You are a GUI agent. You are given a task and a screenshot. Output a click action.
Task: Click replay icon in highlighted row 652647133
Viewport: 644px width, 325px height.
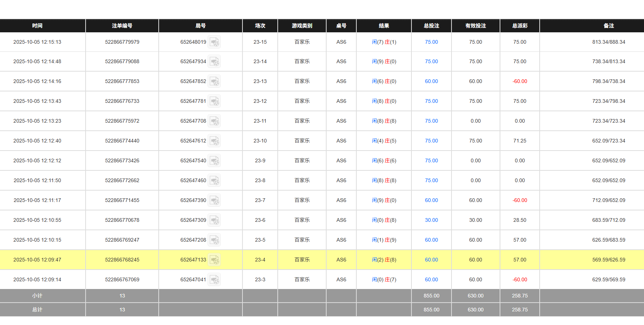(214, 260)
